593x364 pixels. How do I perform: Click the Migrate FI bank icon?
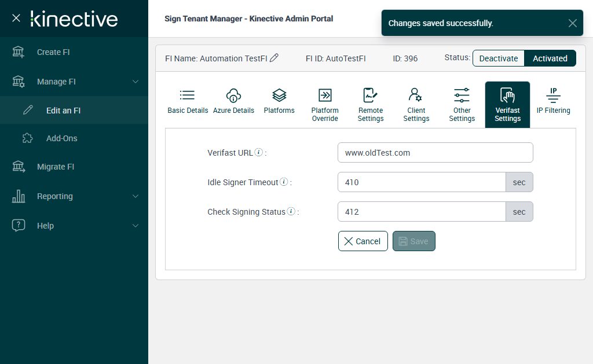click(18, 167)
